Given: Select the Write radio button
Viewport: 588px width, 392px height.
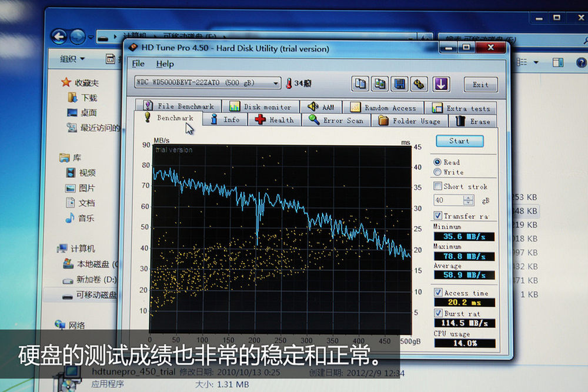Looking at the screenshot, I should coord(437,172).
